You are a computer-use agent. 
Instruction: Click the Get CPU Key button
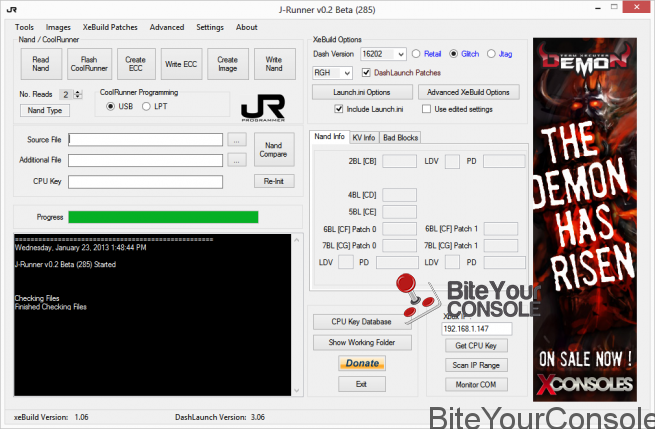(x=476, y=346)
